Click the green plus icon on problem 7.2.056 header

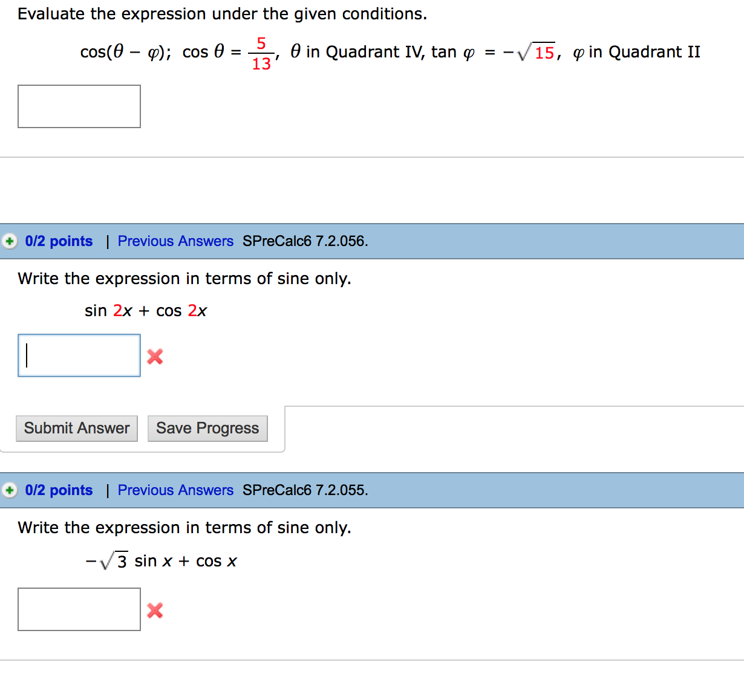click(x=9, y=241)
